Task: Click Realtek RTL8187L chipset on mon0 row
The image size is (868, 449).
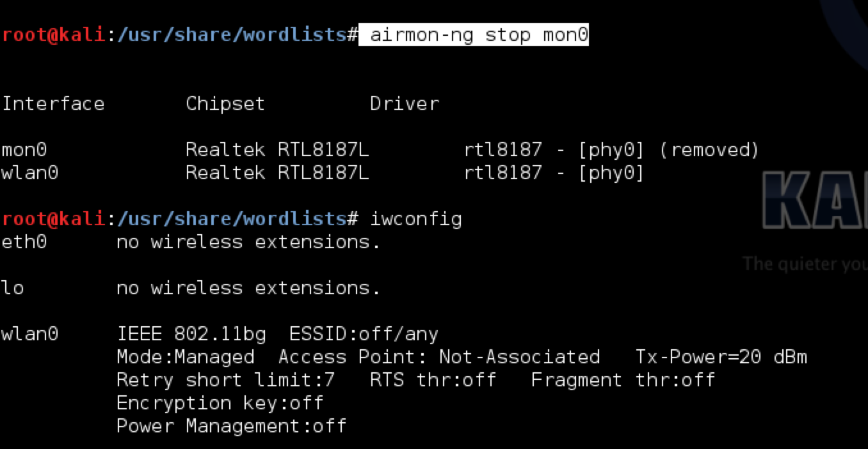Action: click(277, 150)
